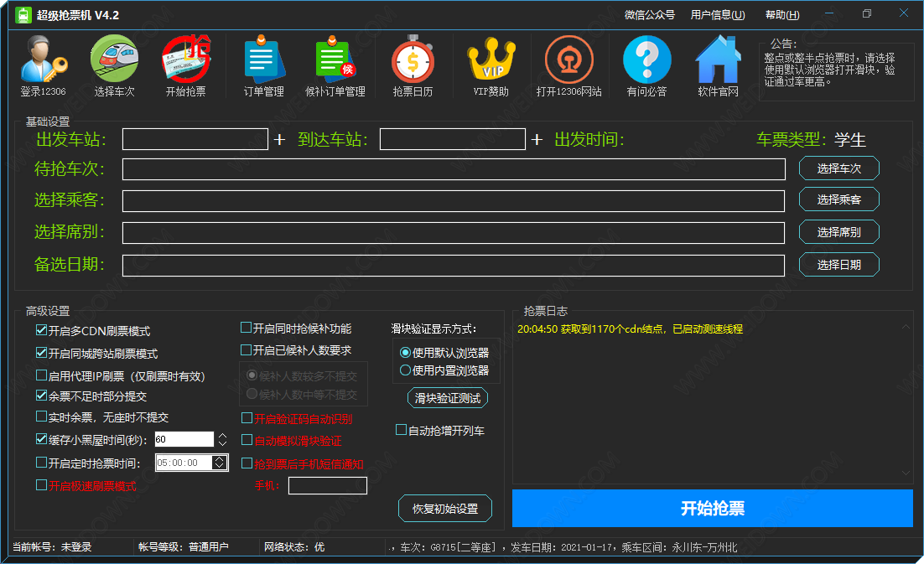Enable 开启验证码自动识别 checkbox

(x=247, y=418)
